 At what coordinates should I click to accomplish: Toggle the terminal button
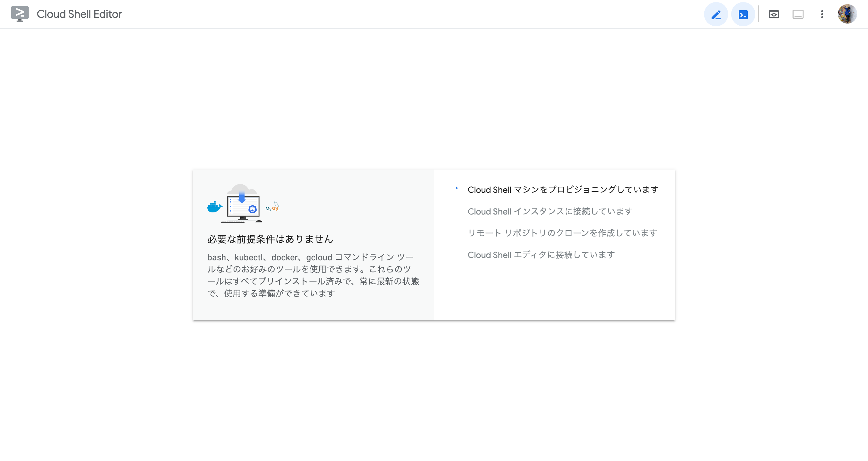(x=743, y=14)
